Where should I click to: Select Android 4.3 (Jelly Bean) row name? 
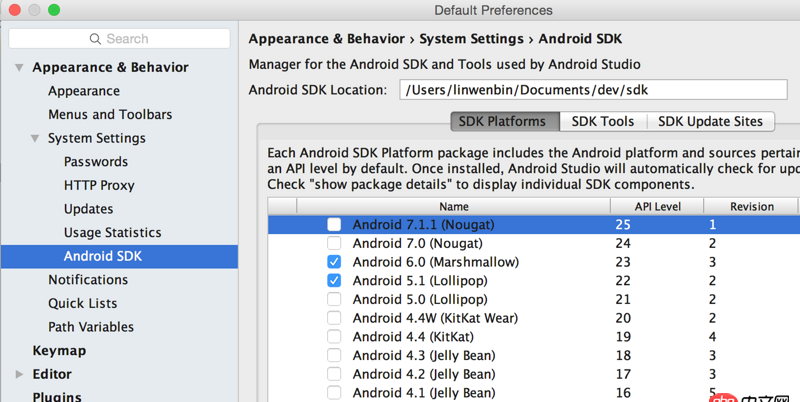click(424, 356)
